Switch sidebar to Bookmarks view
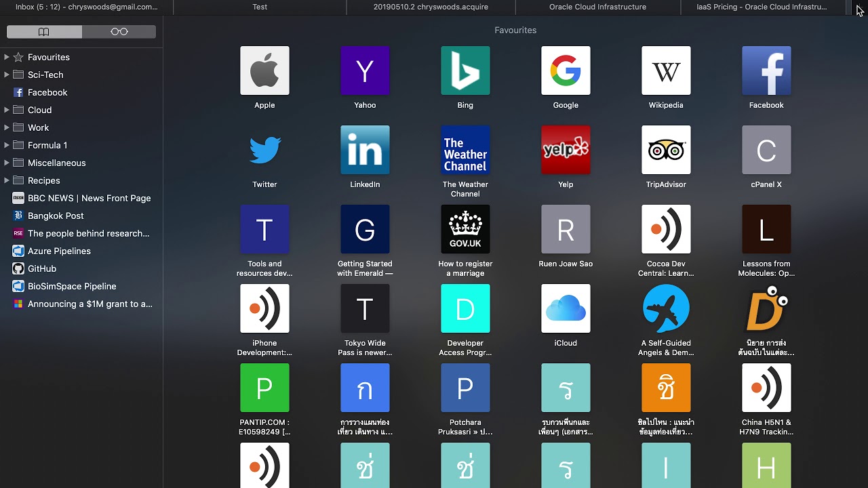This screenshot has height=488, width=868. 44,32
